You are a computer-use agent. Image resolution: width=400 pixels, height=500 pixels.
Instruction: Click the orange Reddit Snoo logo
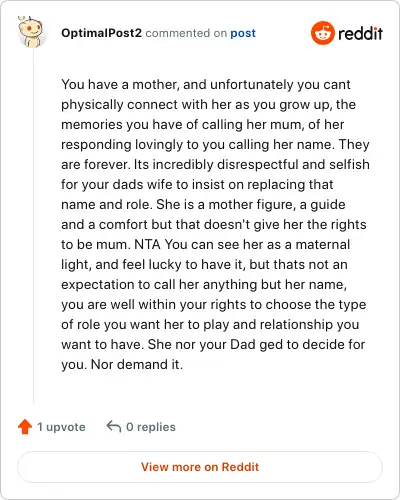322,33
